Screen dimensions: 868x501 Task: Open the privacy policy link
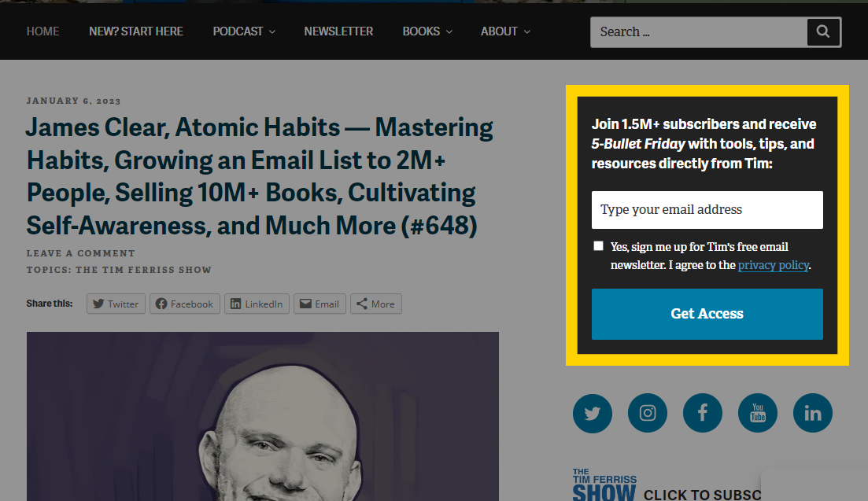click(774, 265)
